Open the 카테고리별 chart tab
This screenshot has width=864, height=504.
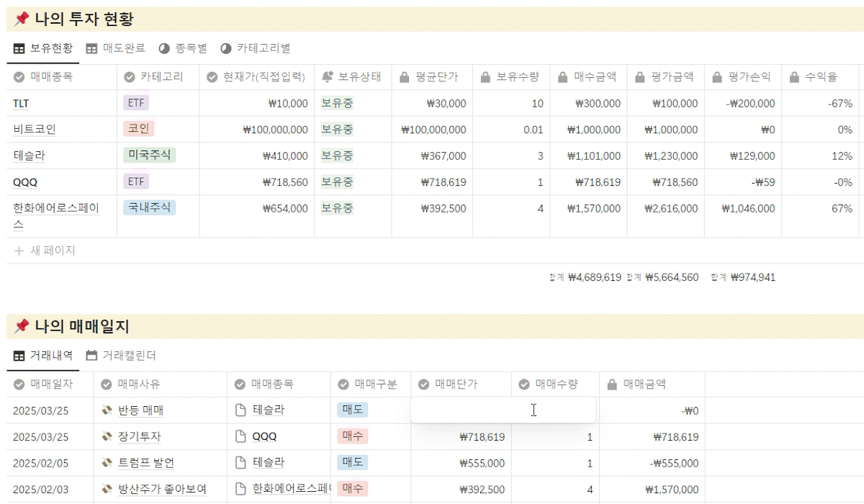pos(256,48)
